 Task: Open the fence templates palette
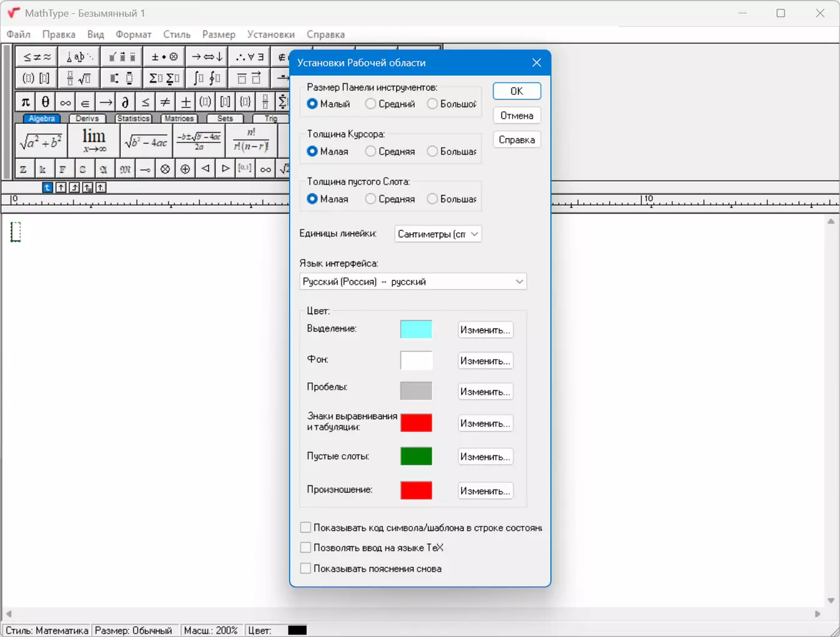point(36,79)
